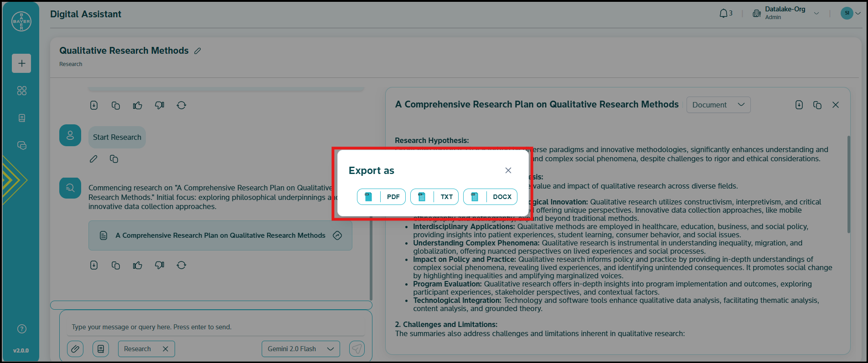Click the new chat plus icon in sidebar
This screenshot has height=363, width=868.
click(x=21, y=63)
